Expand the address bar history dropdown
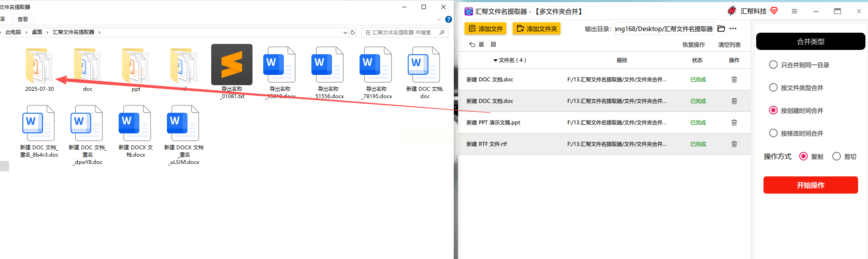This screenshot has height=259, width=868. [345, 32]
